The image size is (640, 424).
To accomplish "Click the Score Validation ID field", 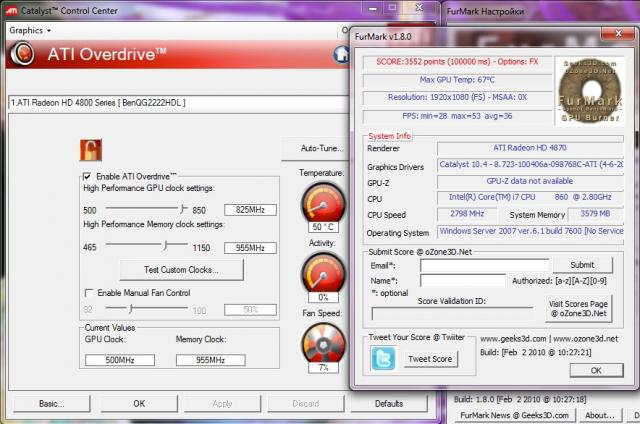I will tap(453, 313).
